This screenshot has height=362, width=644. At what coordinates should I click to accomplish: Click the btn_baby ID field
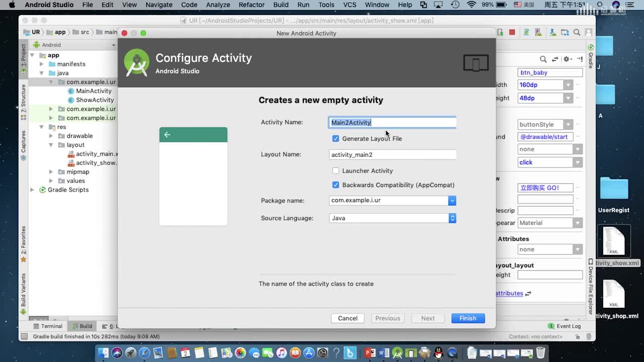click(550, 73)
